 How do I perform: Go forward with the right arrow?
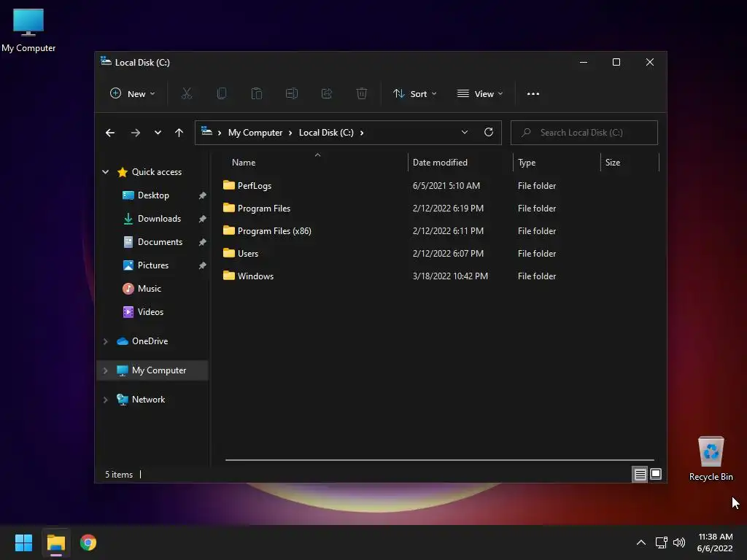click(135, 133)
